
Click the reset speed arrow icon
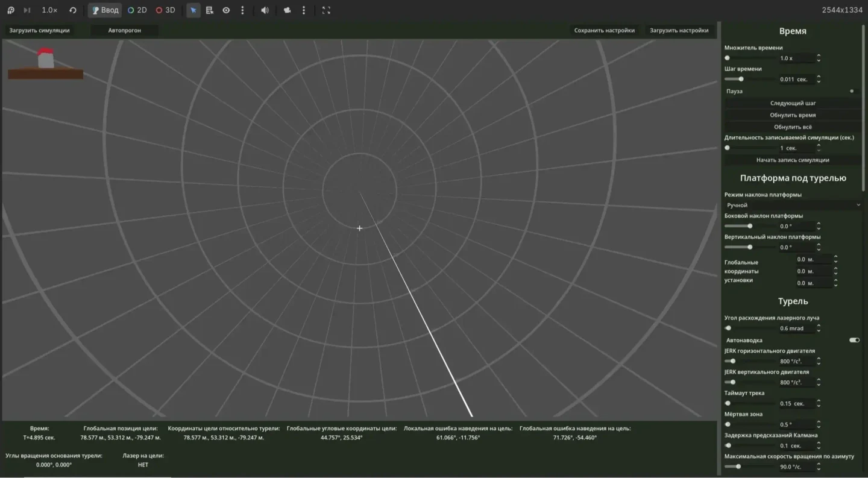(x=73, y=10)
